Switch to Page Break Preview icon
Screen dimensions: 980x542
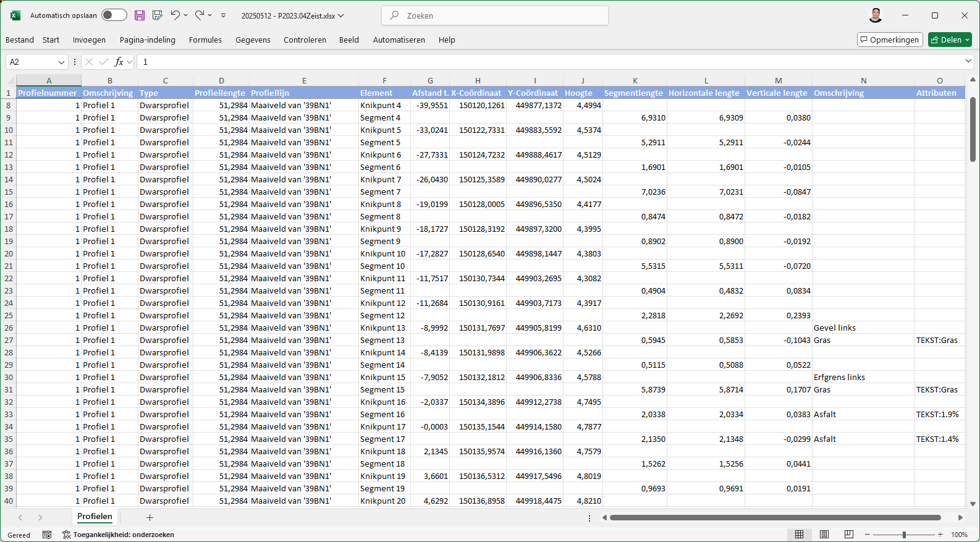[849, 535]
